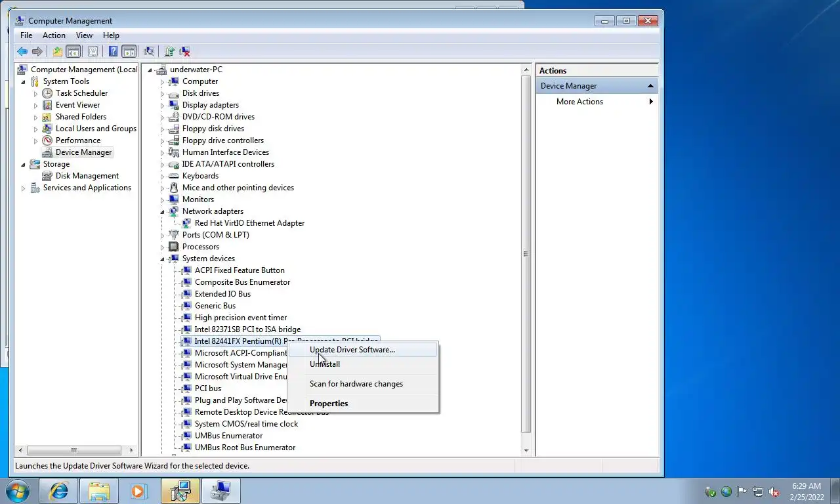Expand the Disk drives category

[x=163, y=94]
